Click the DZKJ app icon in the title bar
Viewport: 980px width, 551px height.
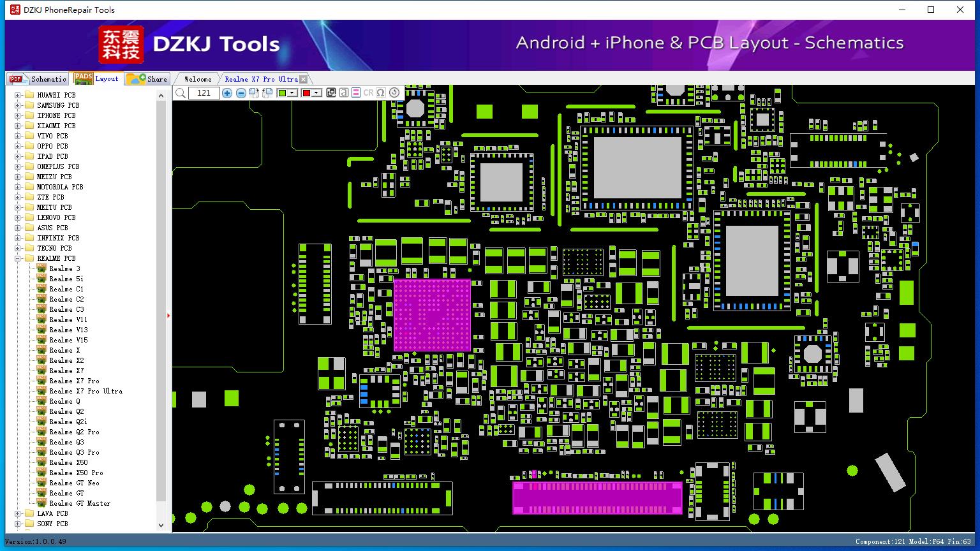[x=14, y=10]
